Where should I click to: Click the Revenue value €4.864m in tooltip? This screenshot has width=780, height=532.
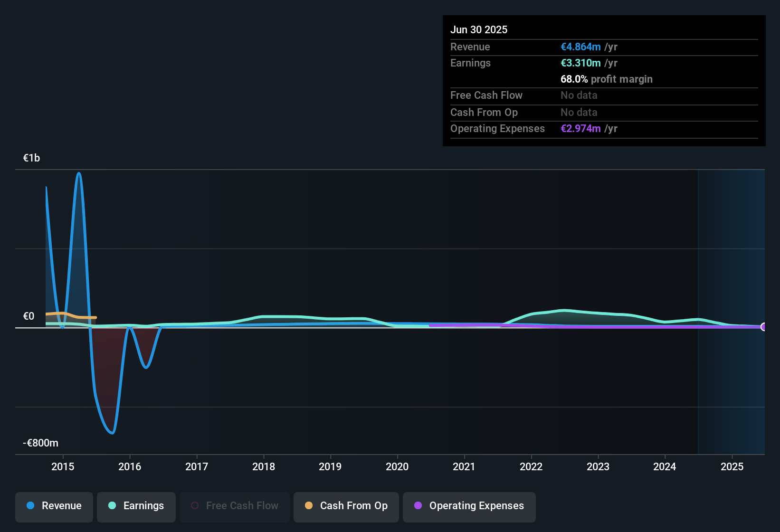coord(580,47)
